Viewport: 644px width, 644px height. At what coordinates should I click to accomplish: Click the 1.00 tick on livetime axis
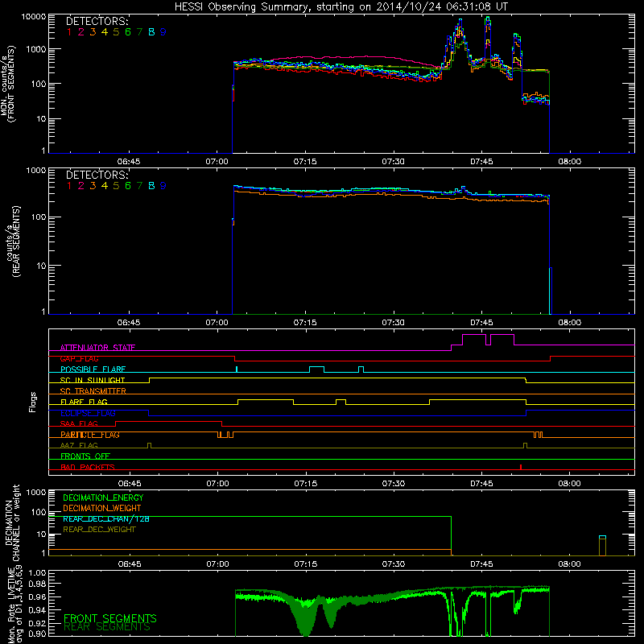pyautogui.click(x=38, y=573)
